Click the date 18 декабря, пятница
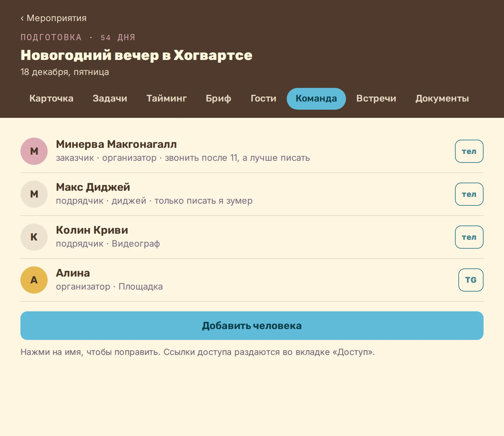The height and width of the screenshot is (436, 504). pyautogui.click(x=65, y=72)
